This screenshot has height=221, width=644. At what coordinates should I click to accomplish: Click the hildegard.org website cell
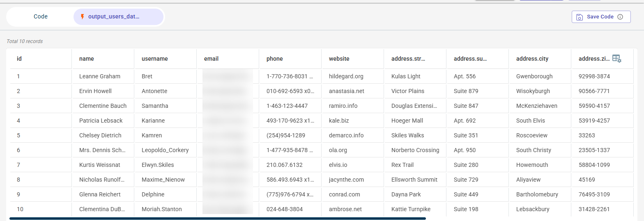(346, 76)
